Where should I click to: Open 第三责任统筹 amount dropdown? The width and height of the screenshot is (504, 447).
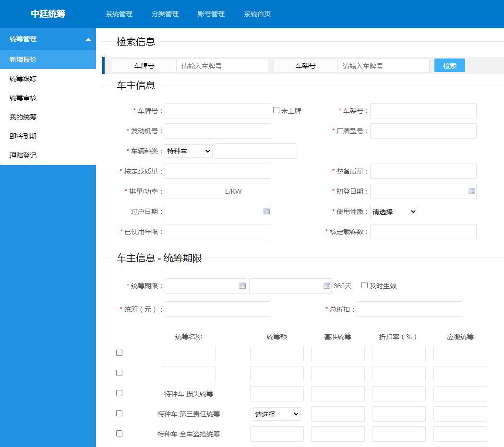276,414
